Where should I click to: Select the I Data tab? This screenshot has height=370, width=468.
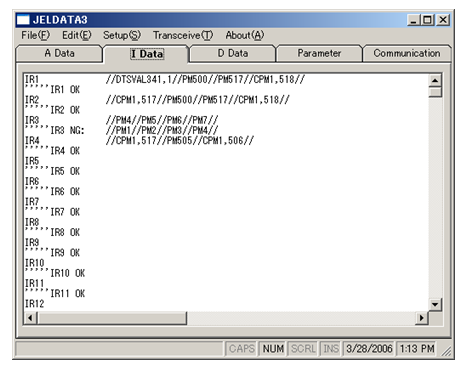[147, 54]
